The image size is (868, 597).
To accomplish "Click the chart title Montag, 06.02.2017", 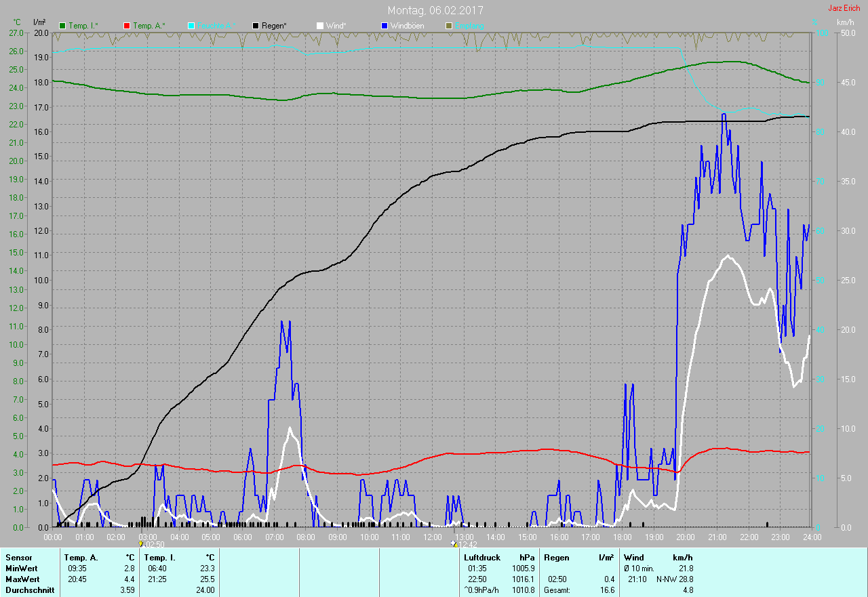I will 435,10.
